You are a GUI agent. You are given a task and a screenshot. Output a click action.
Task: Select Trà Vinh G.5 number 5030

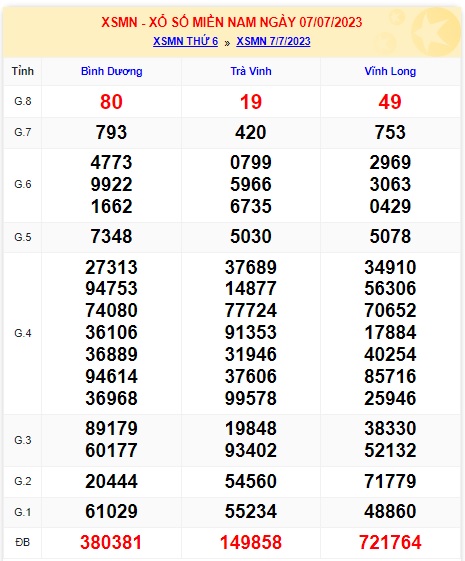[x=251, y=236]
